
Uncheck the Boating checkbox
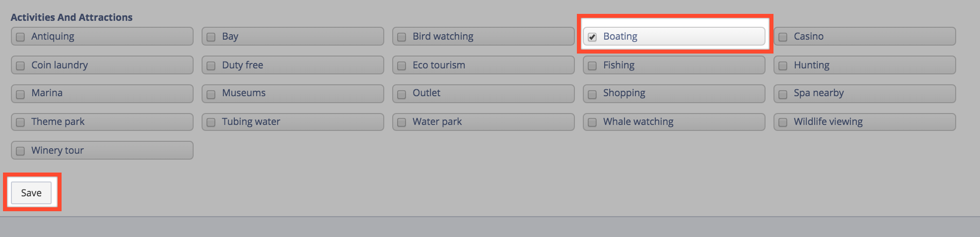point(592,37)
